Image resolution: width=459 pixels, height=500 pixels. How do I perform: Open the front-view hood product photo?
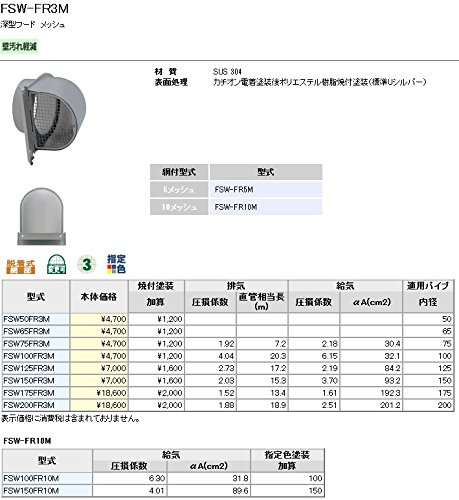tap(42, 217)
